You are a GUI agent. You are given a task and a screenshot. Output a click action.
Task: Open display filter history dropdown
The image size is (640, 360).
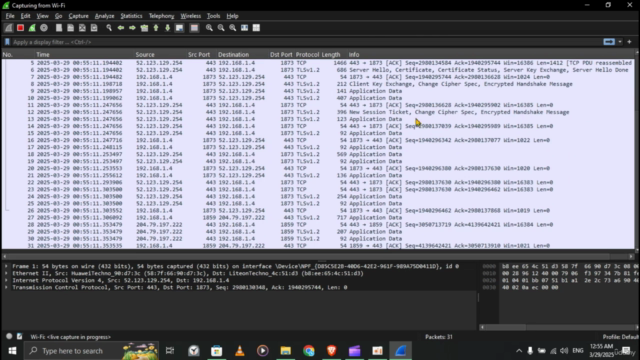[620, 42]
